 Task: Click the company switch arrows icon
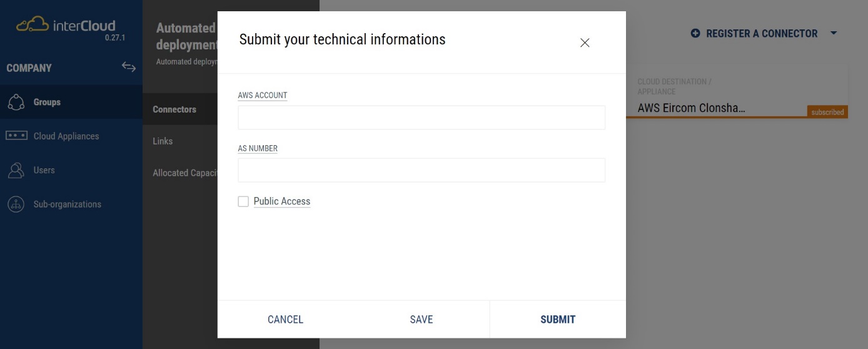coord(129,67)
